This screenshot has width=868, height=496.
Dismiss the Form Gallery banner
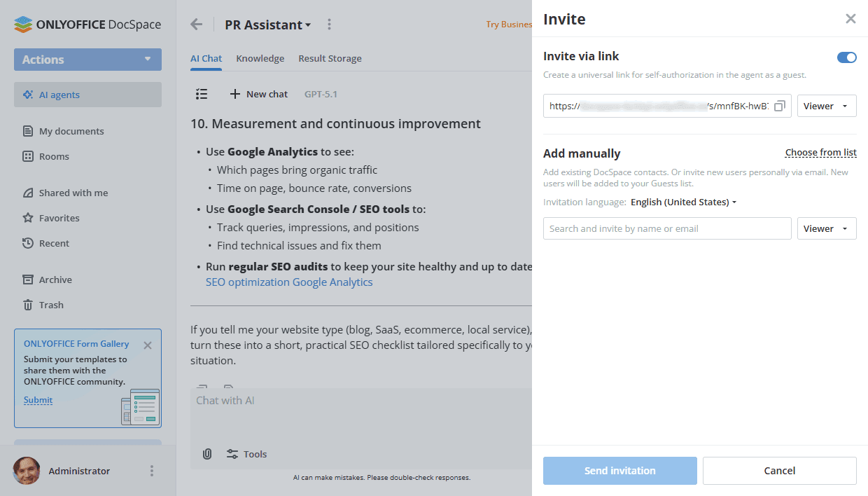click(x=147, y=345)
